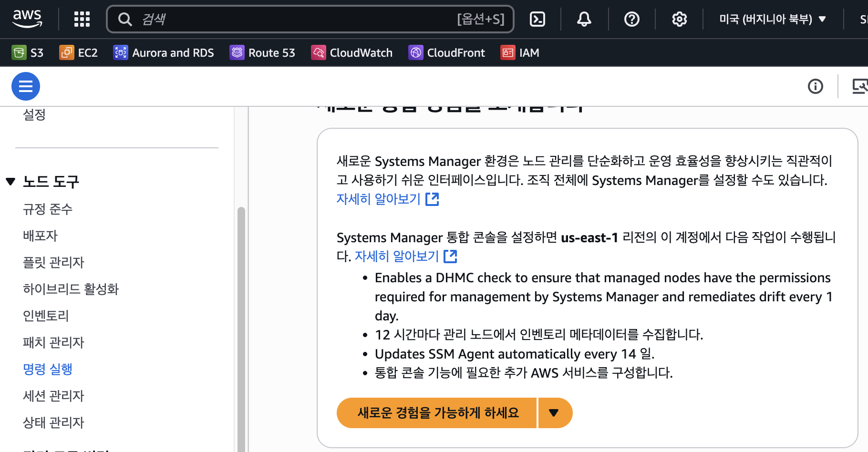Open the help question mark menu
868x452 pixels.
(632, 19)
